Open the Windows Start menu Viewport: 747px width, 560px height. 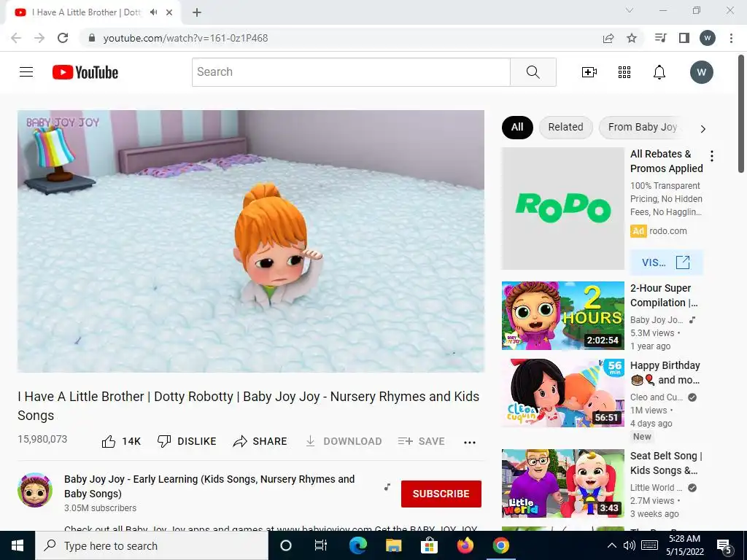(18, 545)
